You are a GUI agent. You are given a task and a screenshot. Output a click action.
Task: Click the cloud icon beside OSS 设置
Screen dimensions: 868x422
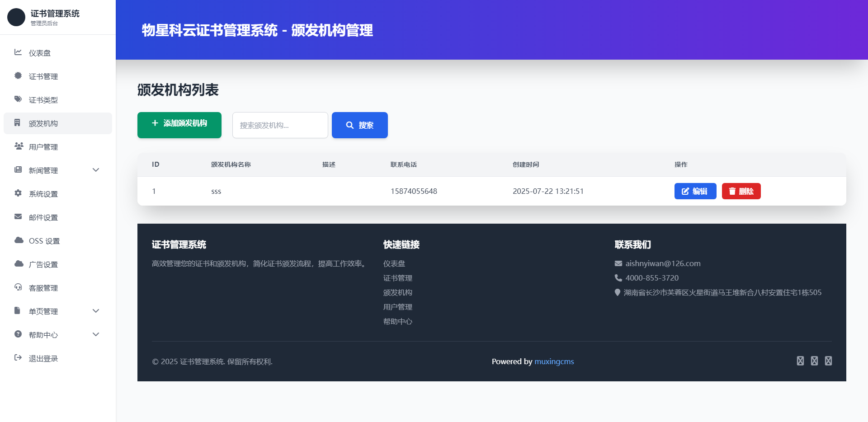(x=19, y=240)
